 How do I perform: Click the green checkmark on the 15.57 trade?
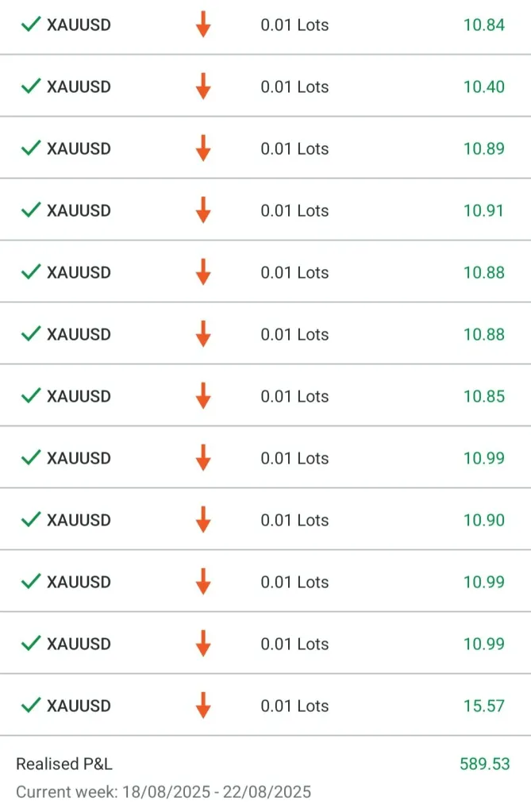tap(31, 706)
